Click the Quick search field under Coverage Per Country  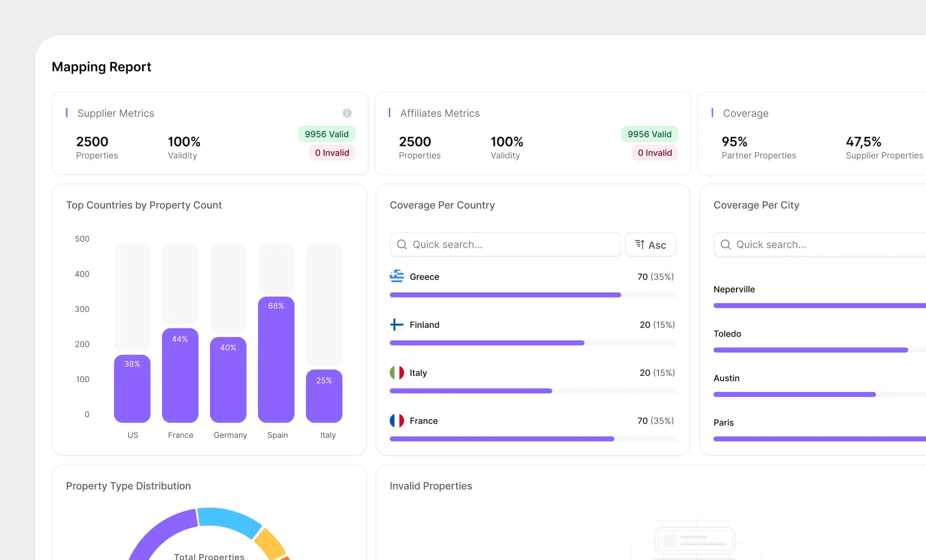(x=505, y=244)
